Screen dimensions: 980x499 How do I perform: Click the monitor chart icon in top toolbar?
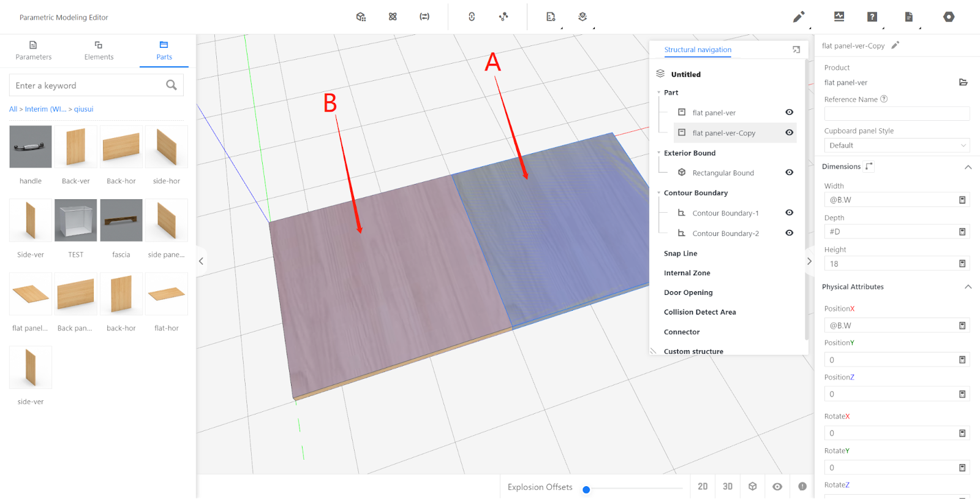[x=839, y=17]
